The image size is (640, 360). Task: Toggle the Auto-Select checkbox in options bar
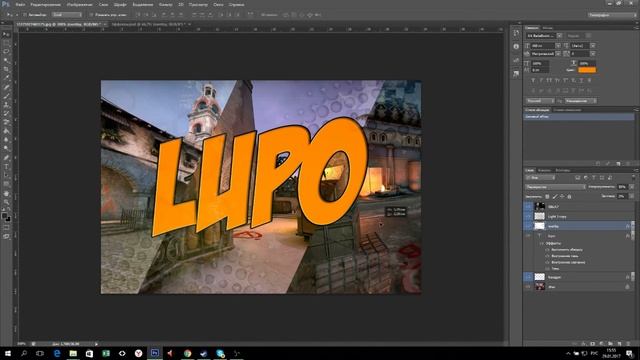click(x=24, y=15)
